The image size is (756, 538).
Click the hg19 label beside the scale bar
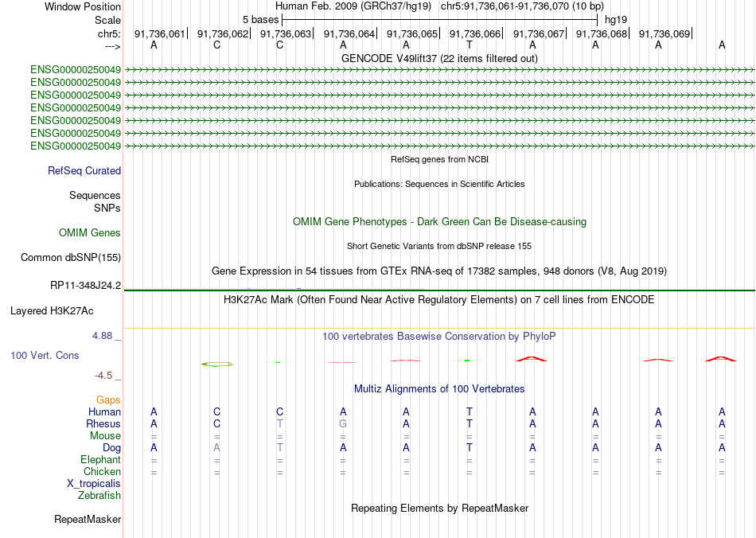point(616,20)
